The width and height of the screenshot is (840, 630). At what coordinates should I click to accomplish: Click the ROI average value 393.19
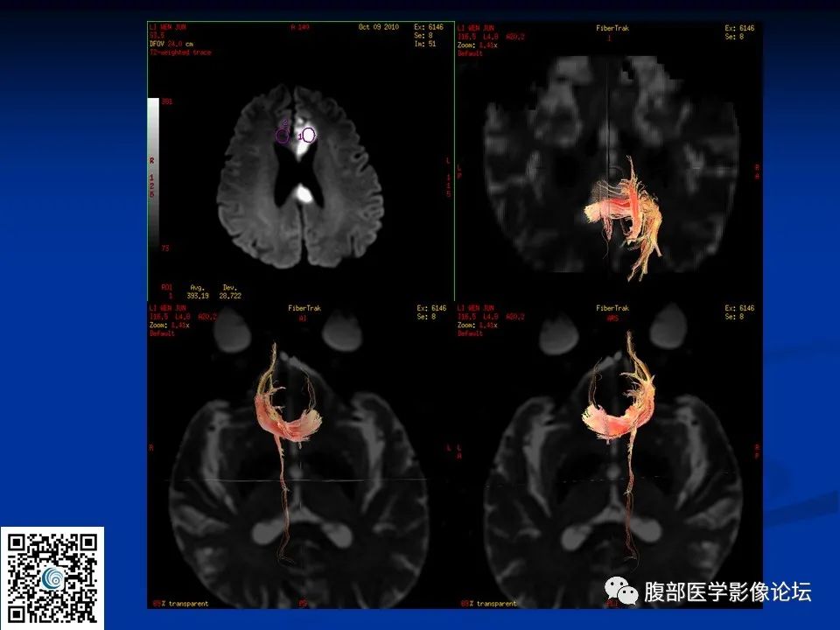pos(198,296)
